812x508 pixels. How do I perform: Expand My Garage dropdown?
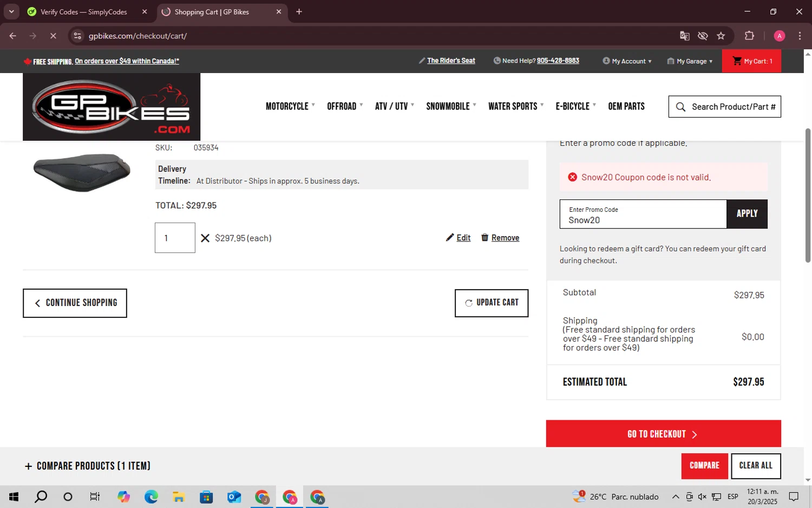pyautogui.click(x=690, y=61)
